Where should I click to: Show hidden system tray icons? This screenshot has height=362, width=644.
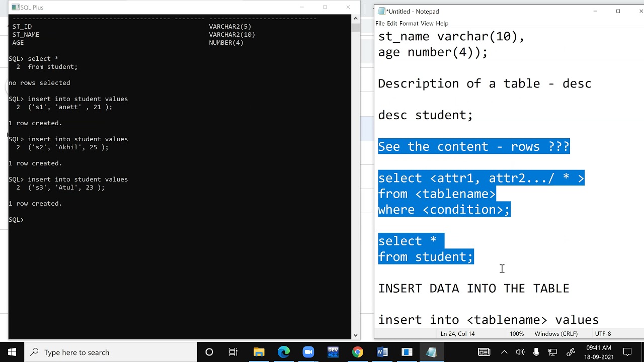click(x=504, y=352)
